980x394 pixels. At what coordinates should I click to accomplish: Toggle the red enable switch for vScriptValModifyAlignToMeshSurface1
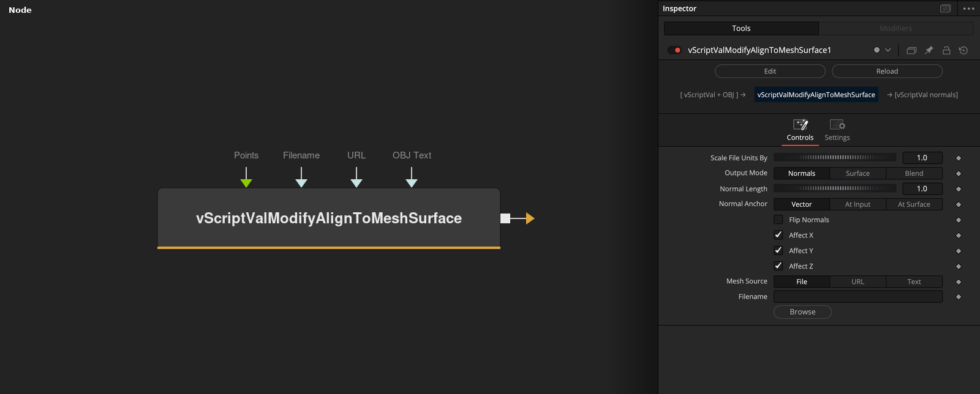pyautogui.click(x=674, y=50)
